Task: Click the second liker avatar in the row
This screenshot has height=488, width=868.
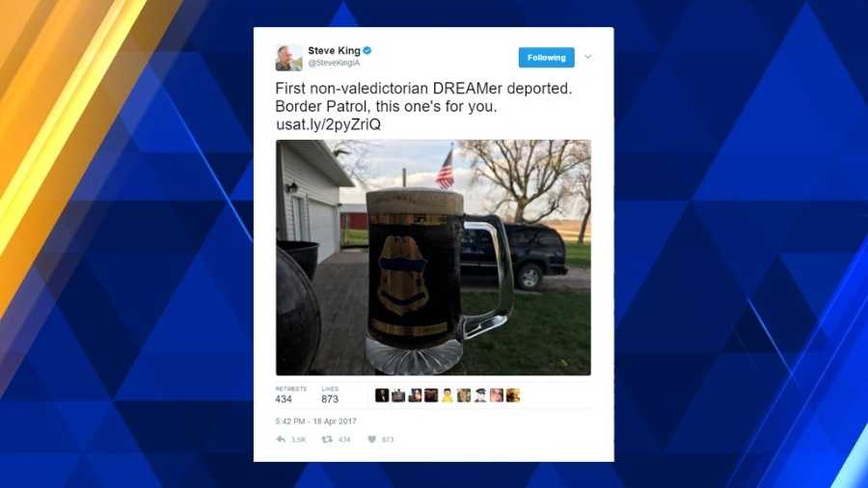Action: click(x=398, y=395)
